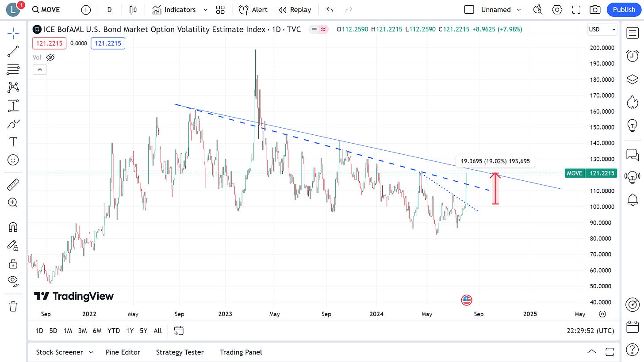Select the brush drawing tool
The height and width of the screenshot is (362, 644).
tap(13, 124)
